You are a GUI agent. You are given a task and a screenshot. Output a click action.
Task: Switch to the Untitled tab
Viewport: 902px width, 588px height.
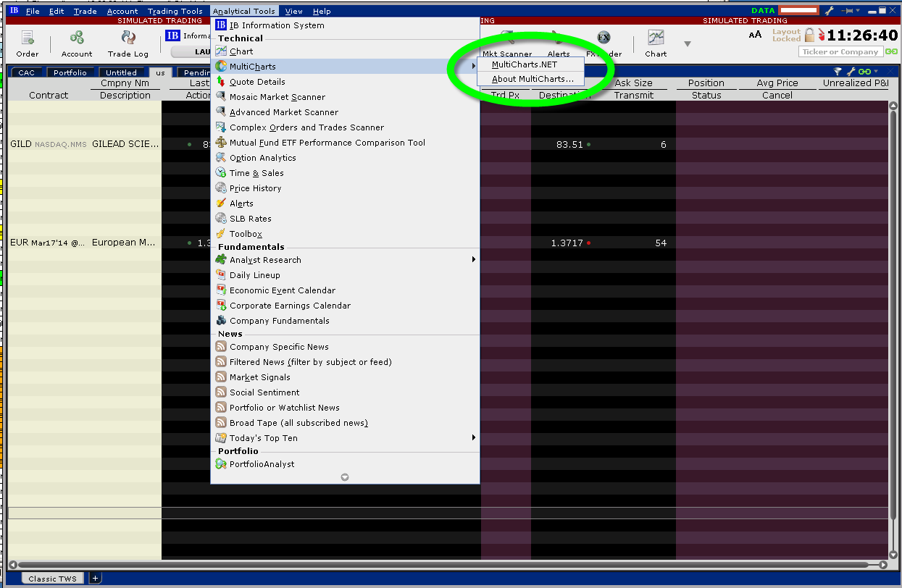(121, 72)
